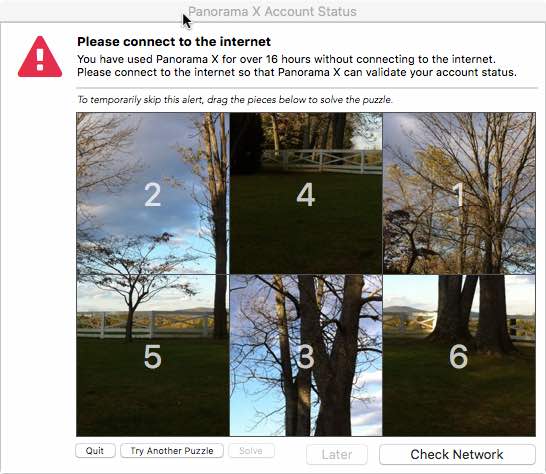Click the Quit button

[95, 451]
